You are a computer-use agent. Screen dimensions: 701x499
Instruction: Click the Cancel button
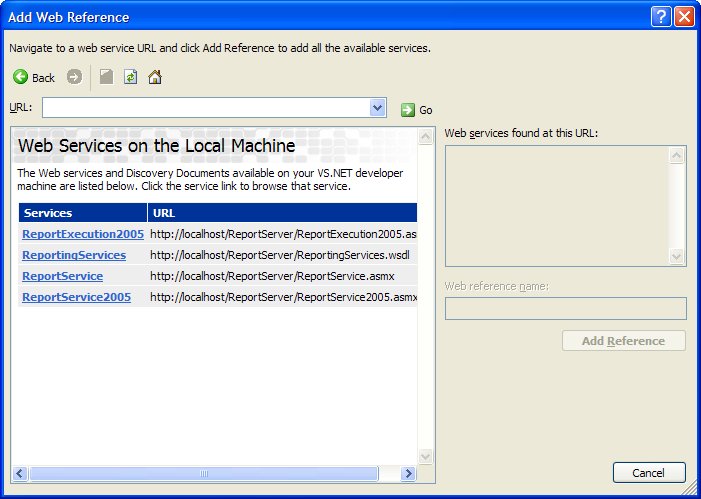pyautogui.click(x=649, y=473)
